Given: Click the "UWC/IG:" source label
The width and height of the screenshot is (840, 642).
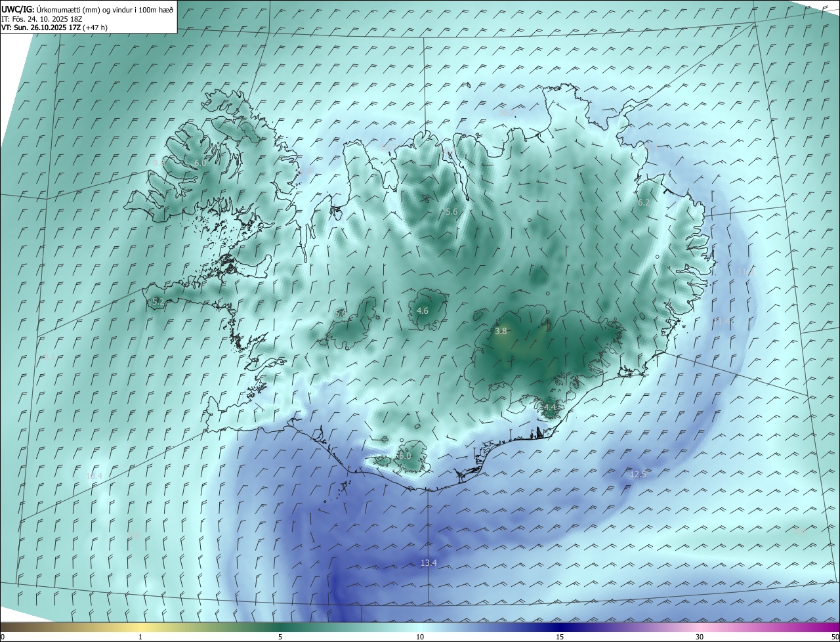Looking at the screenshot, I should click(x=18, y=9).
